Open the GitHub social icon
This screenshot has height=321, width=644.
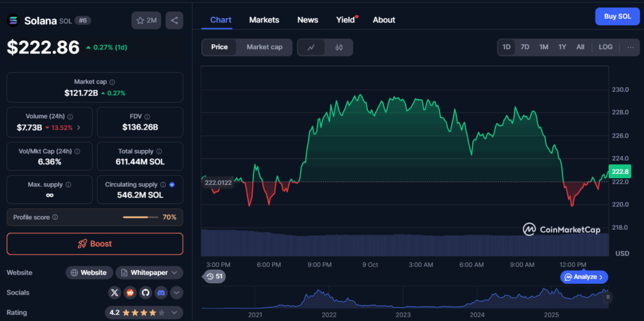[x=145, y=293]
